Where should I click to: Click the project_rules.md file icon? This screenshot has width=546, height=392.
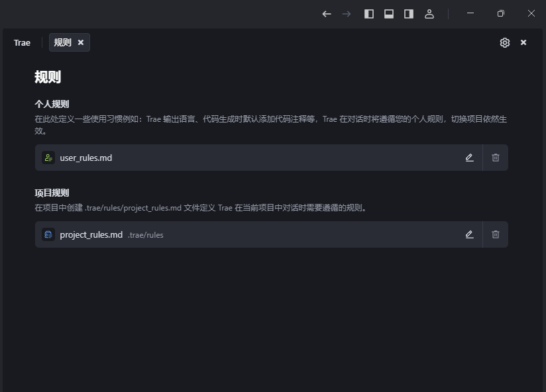click(x=48, y=234)
